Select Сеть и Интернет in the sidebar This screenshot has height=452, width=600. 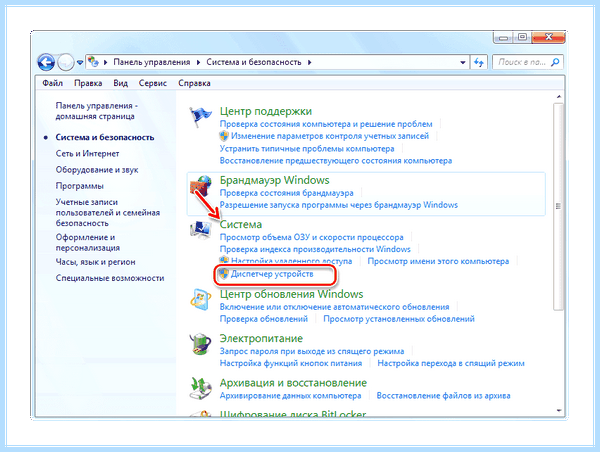pos(87,153)
